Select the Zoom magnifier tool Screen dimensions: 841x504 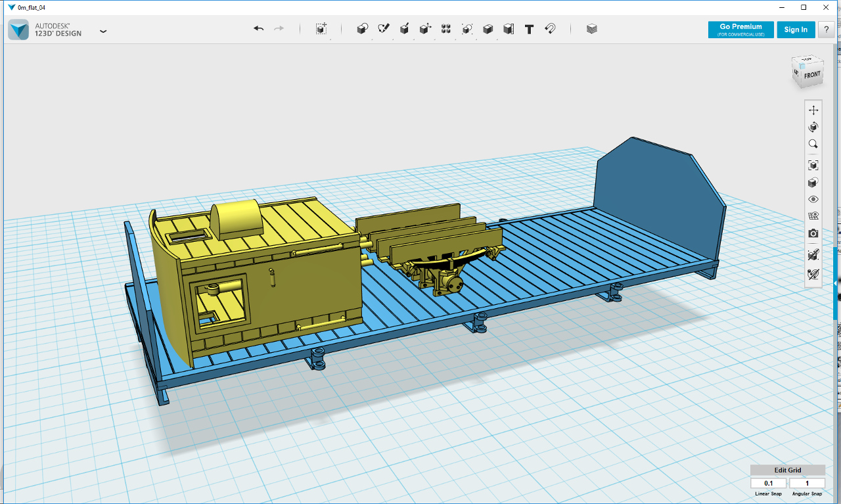813,144
